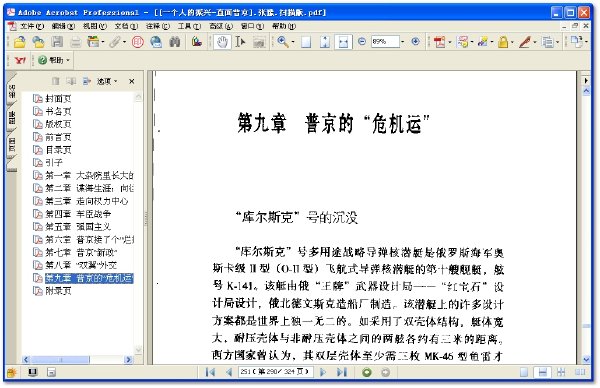Click the red circular stamp icon
600x388 pixels.
point(138,41)
